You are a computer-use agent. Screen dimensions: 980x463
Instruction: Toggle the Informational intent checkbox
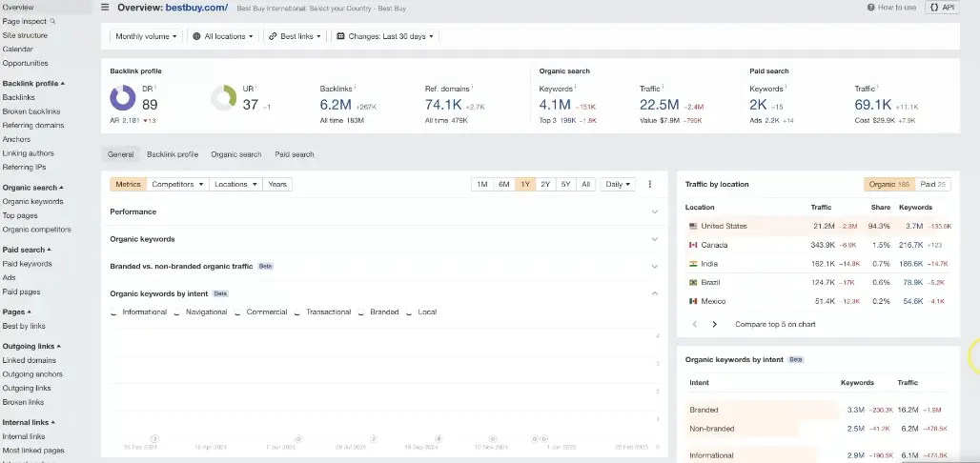coord(113,312)
